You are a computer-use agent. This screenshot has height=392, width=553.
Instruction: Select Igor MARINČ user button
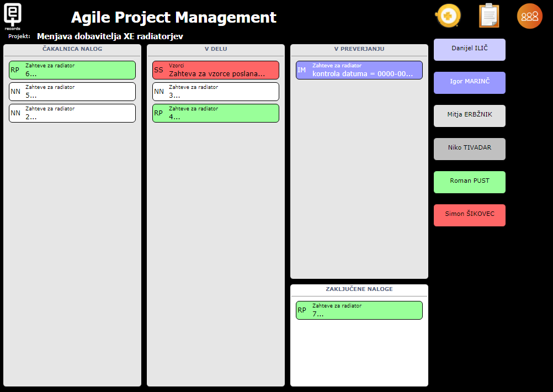click(x=469, y=82)
